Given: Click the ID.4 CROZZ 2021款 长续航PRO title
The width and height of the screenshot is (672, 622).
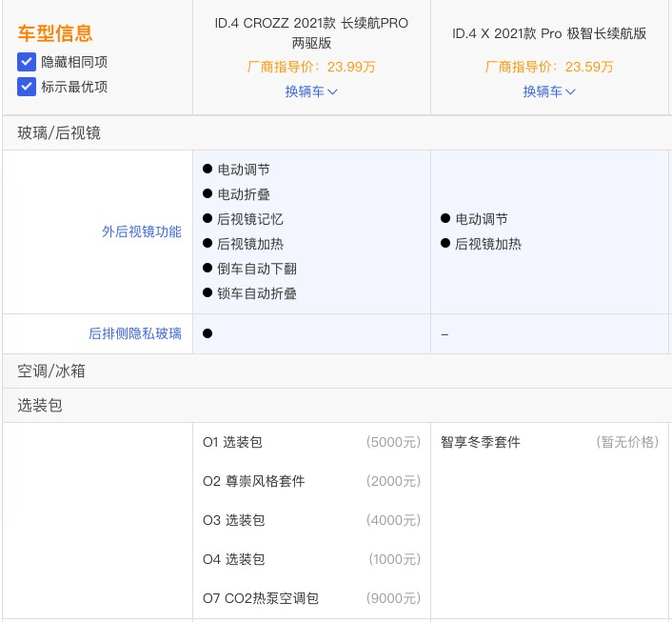Looking at the screenshot, I should click(x=311, y=32).
